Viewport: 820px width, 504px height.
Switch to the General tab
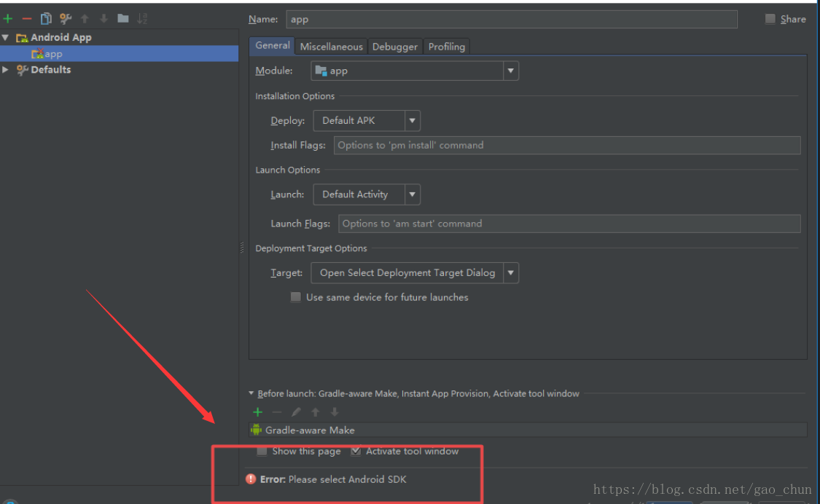[272, 45]
